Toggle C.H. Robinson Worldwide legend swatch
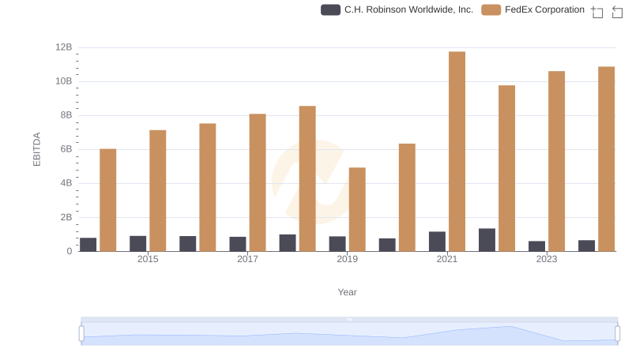This screenshot has width=632, height=364. pos(330,9)
